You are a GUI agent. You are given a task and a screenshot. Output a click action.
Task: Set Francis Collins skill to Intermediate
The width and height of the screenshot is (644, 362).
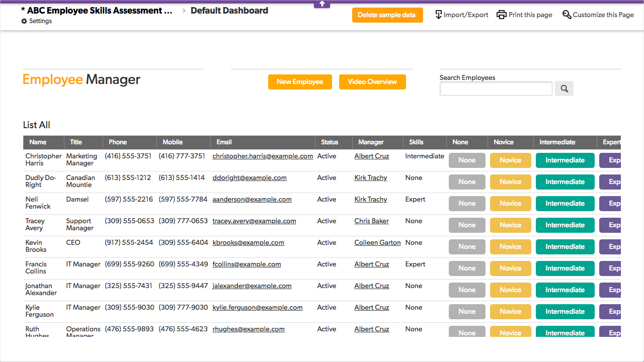(x=565, y=268)
